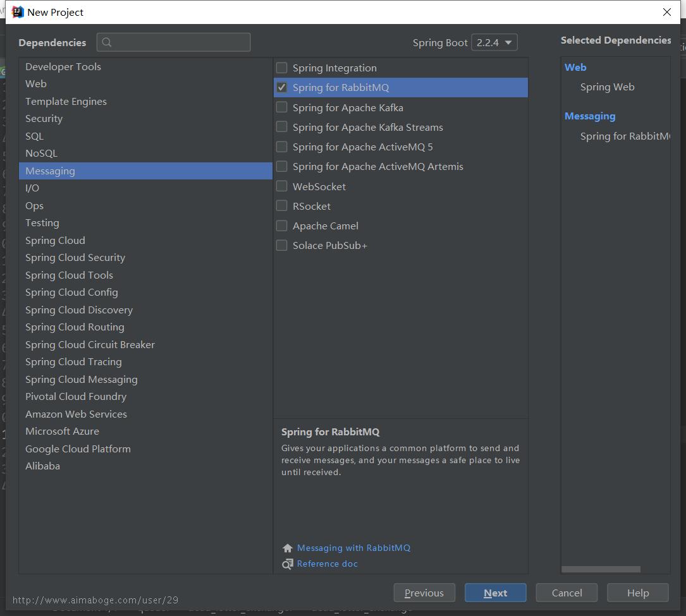Uncheck the Spring for RabbitMQ checkbox
Screen dimensions: 686x616
click(282, 87)
